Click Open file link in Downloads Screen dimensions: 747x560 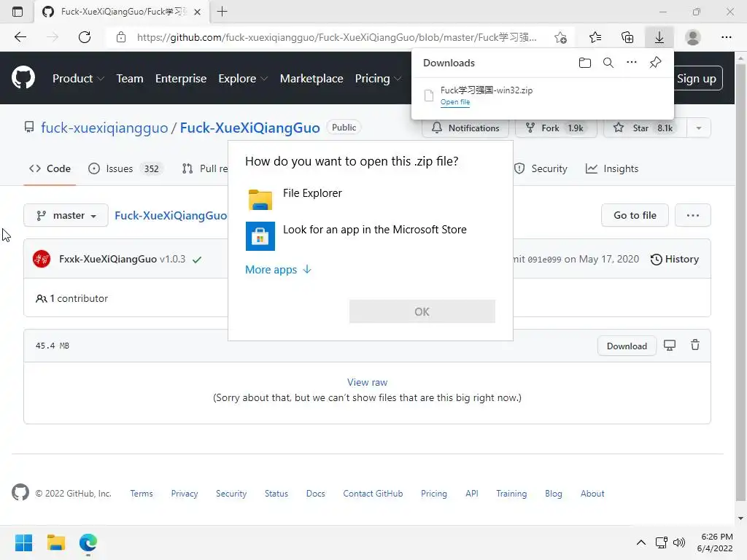point(455,102)
